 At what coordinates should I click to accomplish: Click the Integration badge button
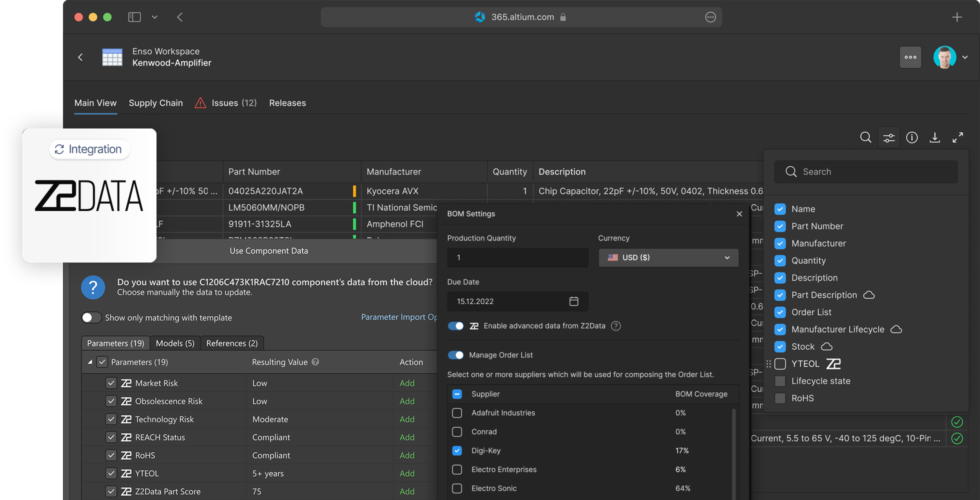pyautogui.click(x=89, y=149)
